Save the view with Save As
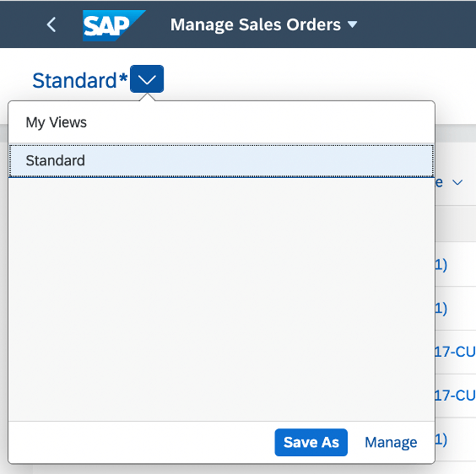476x474 pixels. (x=311, y=442)
